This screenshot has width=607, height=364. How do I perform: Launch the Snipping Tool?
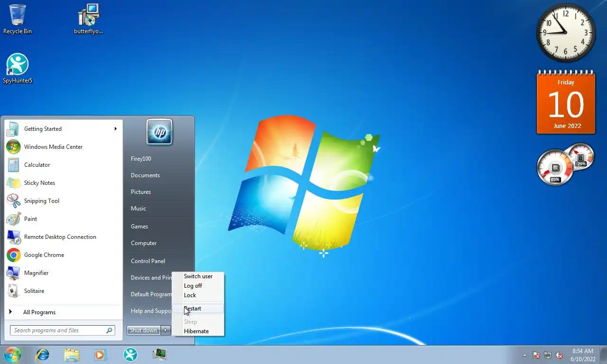click(64, 201)
